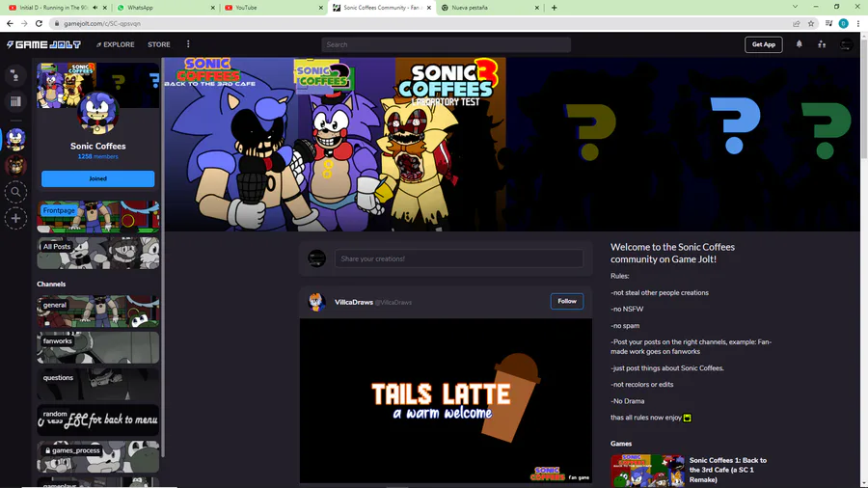This screenshot has height=488, width=868.
Task: Click the Share your creations input
Action: click(x=459, y=258)
